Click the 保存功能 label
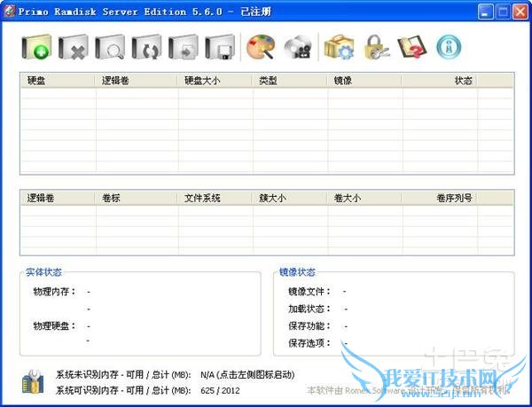532x407 pixels. tap(309, 326)
